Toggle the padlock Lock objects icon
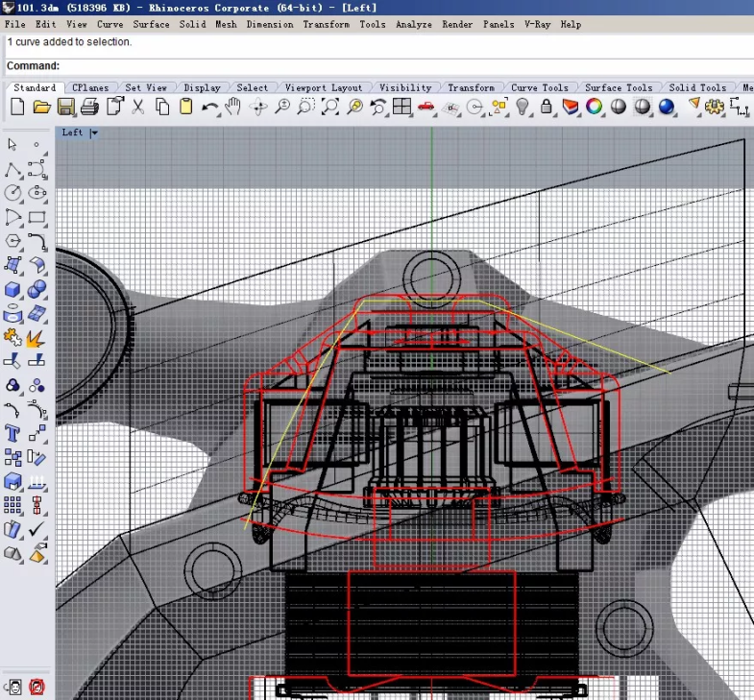The height and width of the screenshot is (700, 754). click(x=547, y=107)
